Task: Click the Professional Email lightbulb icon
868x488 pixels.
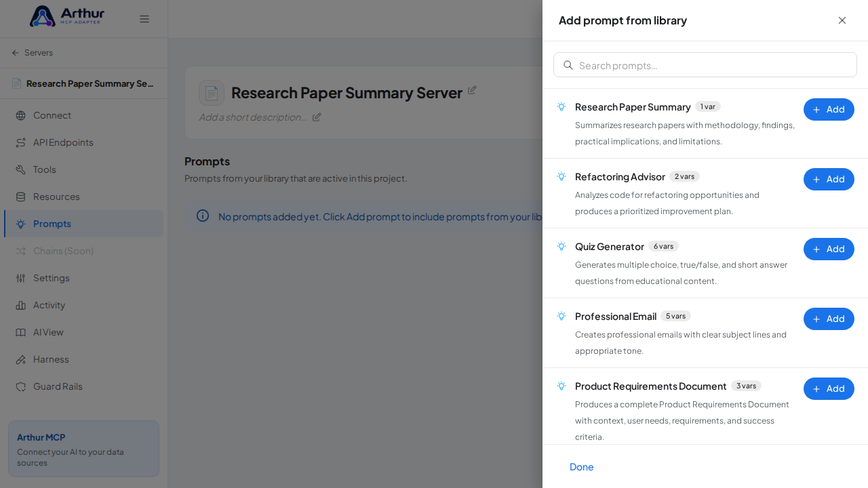Action: click(561, 316)
